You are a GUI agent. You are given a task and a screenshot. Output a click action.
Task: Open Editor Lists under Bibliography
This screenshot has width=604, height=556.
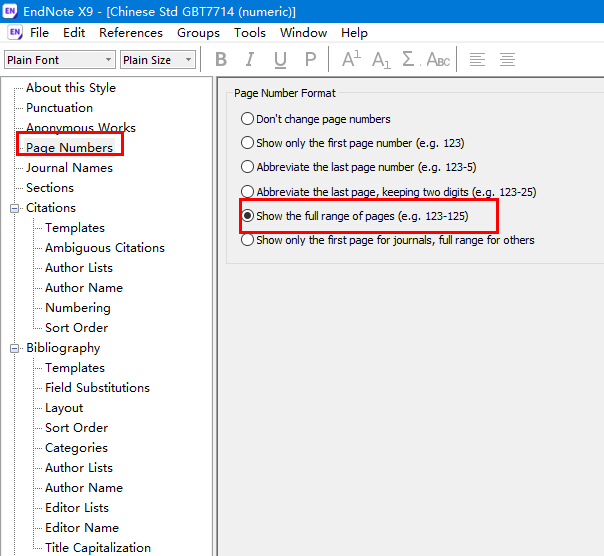(x=77, y=508)
